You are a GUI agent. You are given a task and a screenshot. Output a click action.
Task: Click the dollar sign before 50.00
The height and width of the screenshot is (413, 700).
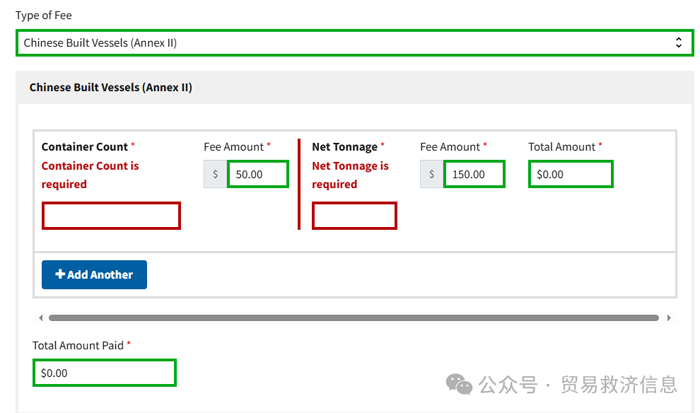tap(215, 174)
